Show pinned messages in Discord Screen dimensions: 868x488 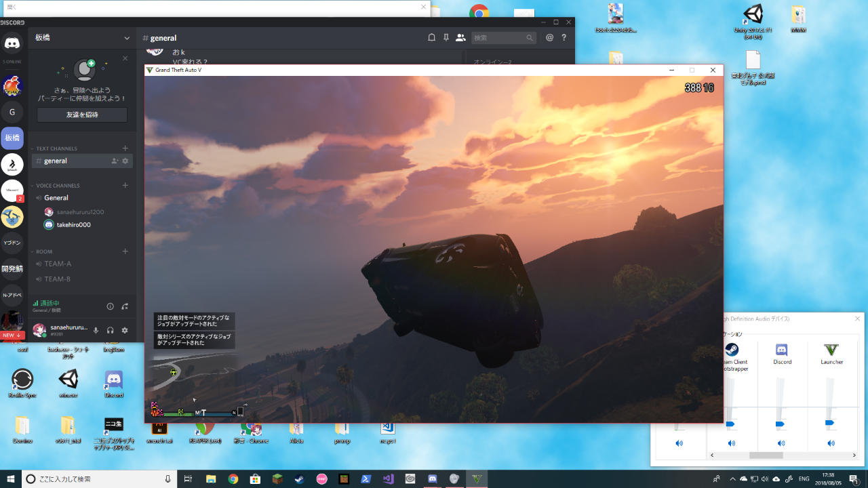(446, 38)
